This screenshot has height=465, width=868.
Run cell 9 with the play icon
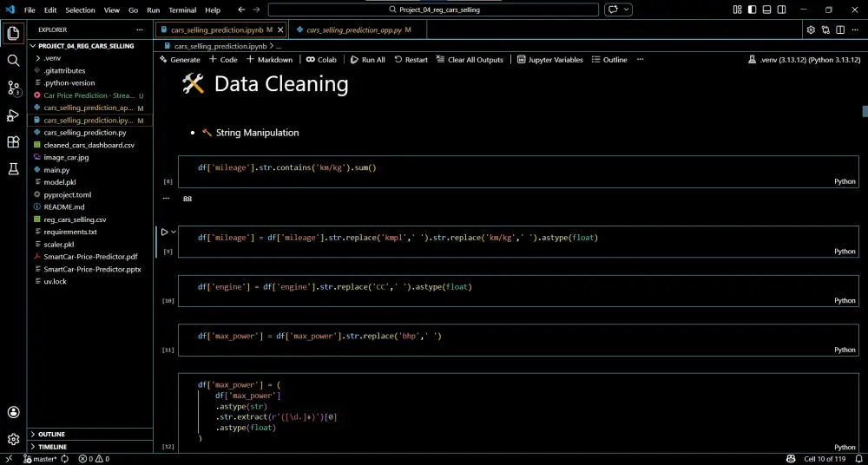[164, 232]
